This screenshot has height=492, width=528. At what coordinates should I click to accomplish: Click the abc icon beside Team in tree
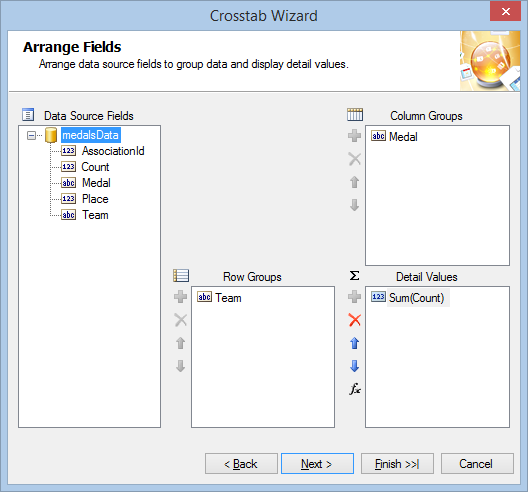(68, 215)
